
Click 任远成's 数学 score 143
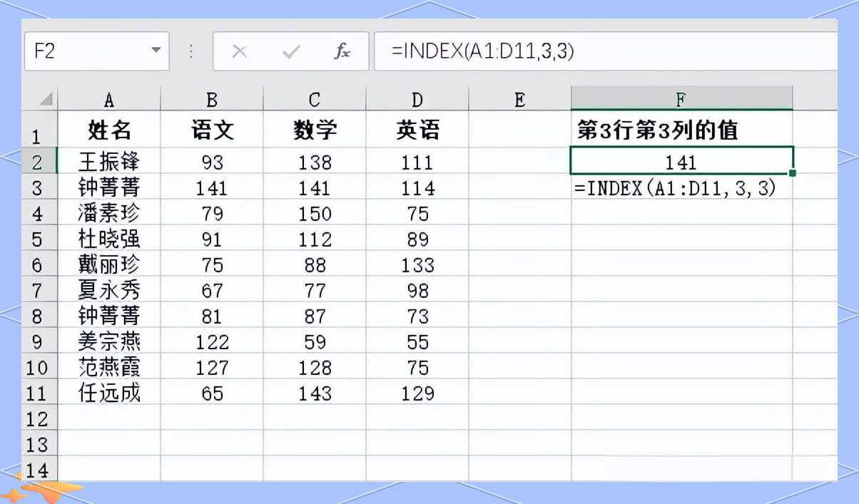tap(315, 393)
